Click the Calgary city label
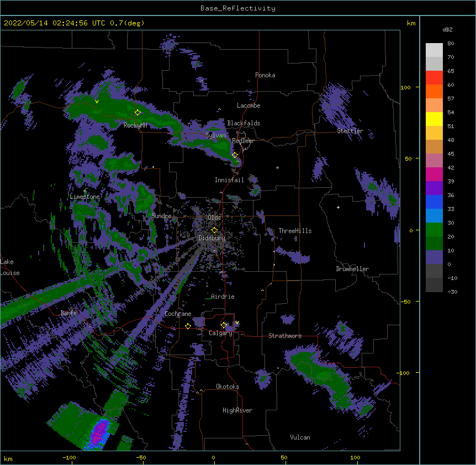Viewport: 476px width, 465px height. (x=220, y=333)
